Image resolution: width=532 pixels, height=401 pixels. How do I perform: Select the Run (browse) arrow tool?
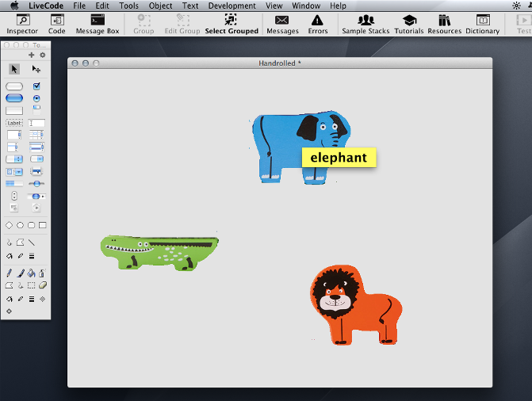point(14,70)
